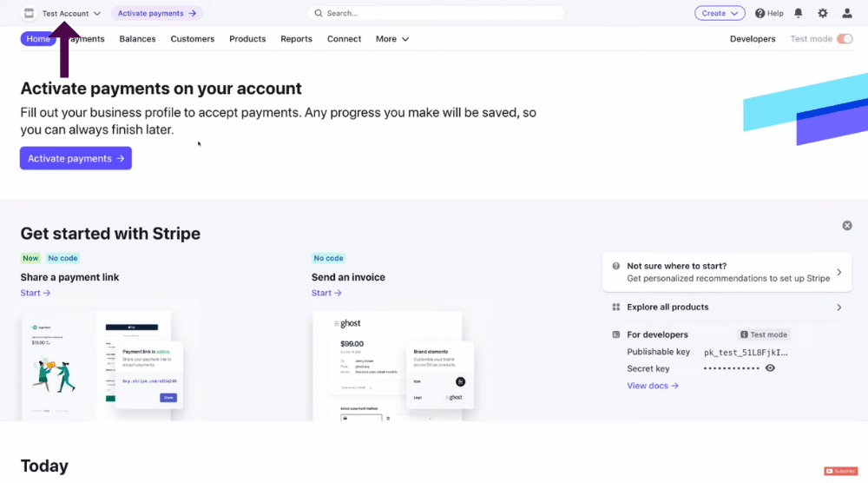Click the New badge on payment link
Viewport: 868px width, 483px height.
(30, 258)
